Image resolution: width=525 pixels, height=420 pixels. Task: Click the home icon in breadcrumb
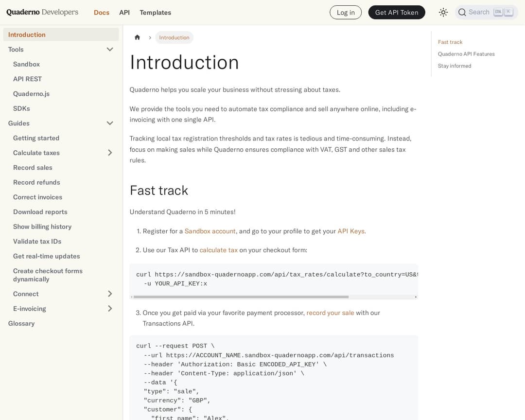pyautogui.click(x=137, y=37)
